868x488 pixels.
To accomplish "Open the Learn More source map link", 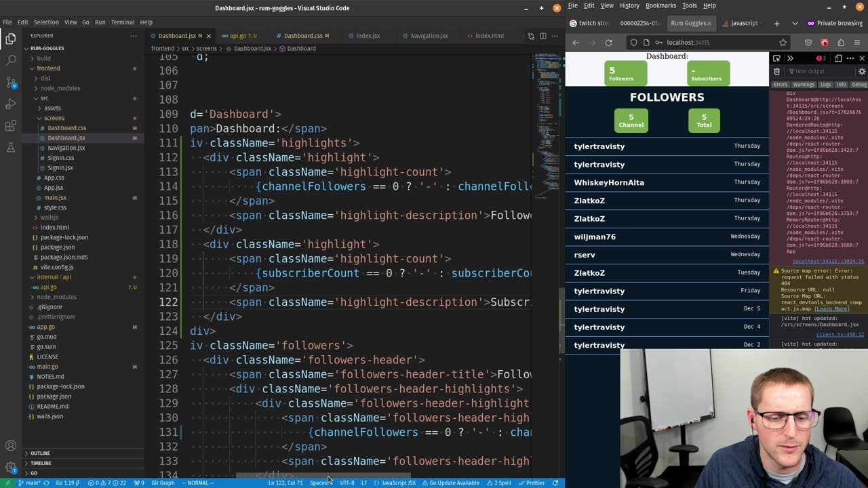I will [832, 308].
